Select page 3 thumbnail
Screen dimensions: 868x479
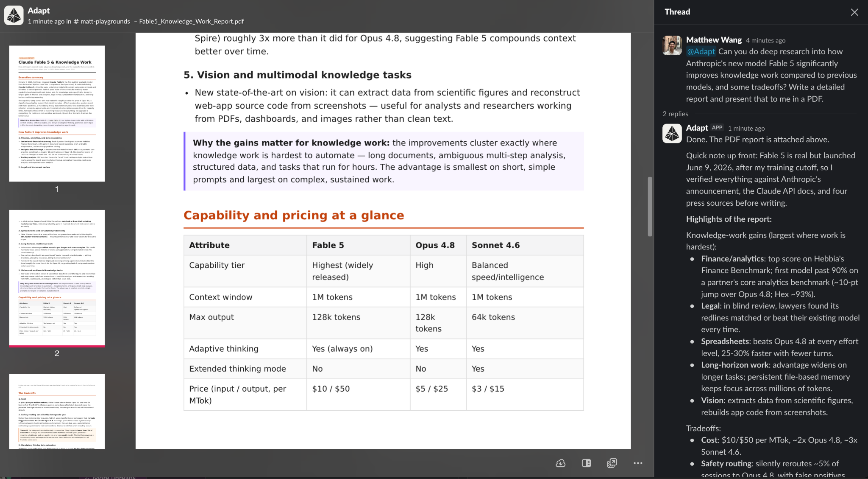57,412
